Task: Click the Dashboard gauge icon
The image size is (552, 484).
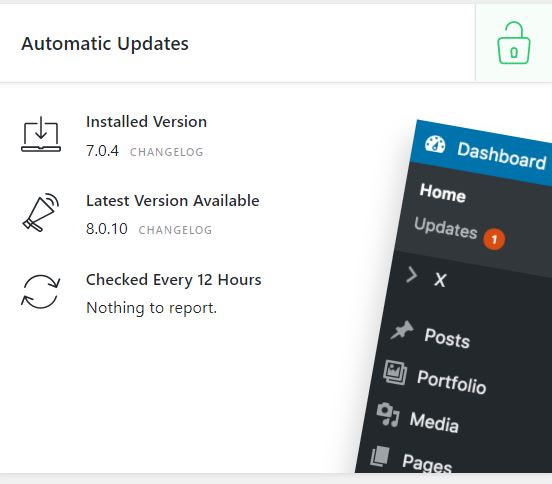Action: click(x=435, y=144)
